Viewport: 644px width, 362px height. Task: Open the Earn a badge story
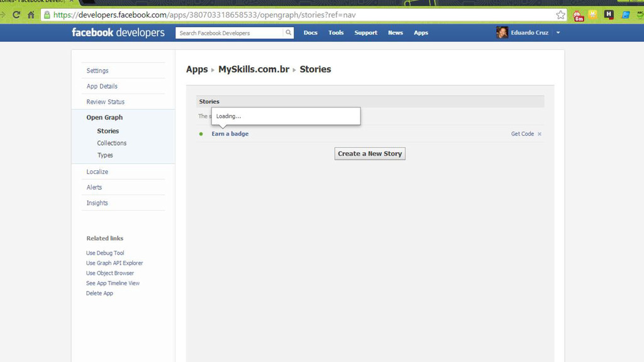point(230,134)
